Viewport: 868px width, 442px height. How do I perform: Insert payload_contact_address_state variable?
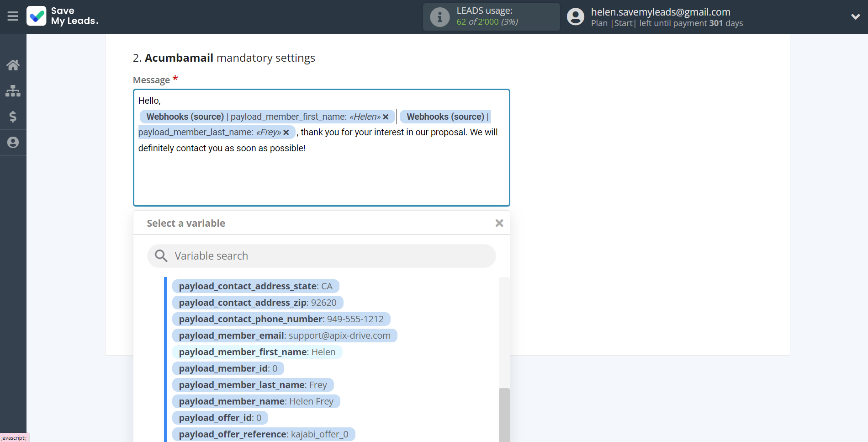click(255, 286)
